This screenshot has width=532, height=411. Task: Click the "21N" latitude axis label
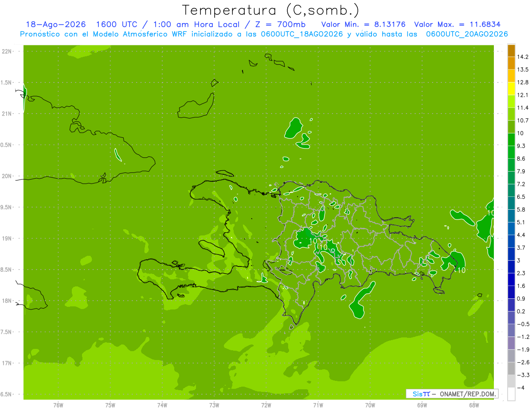tap(7, 114)
